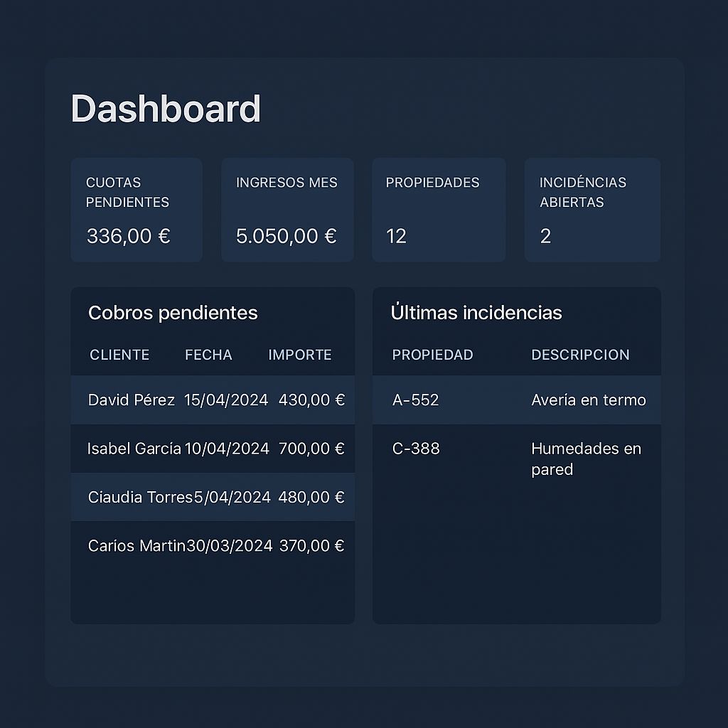View the Incidéncias Abiertas card
728x728 pixels.
tap(592, 210)
